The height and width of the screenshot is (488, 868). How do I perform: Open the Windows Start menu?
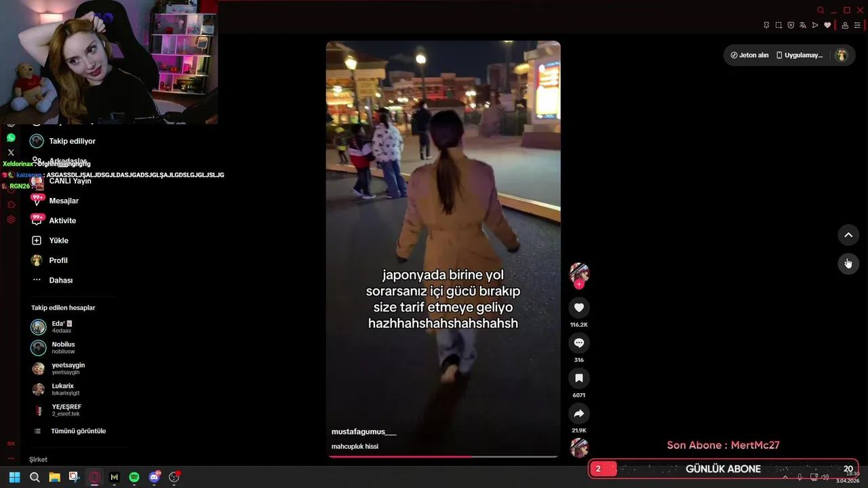coord(14,477)
